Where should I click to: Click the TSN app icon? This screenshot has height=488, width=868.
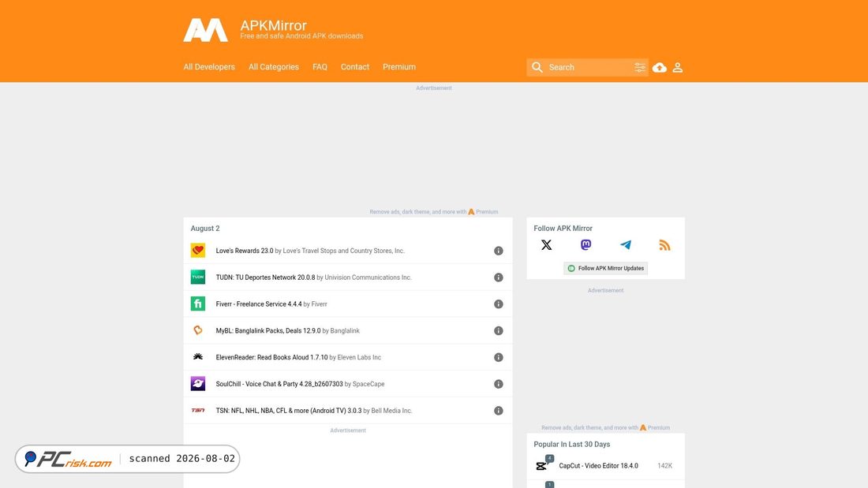point(197,410)
